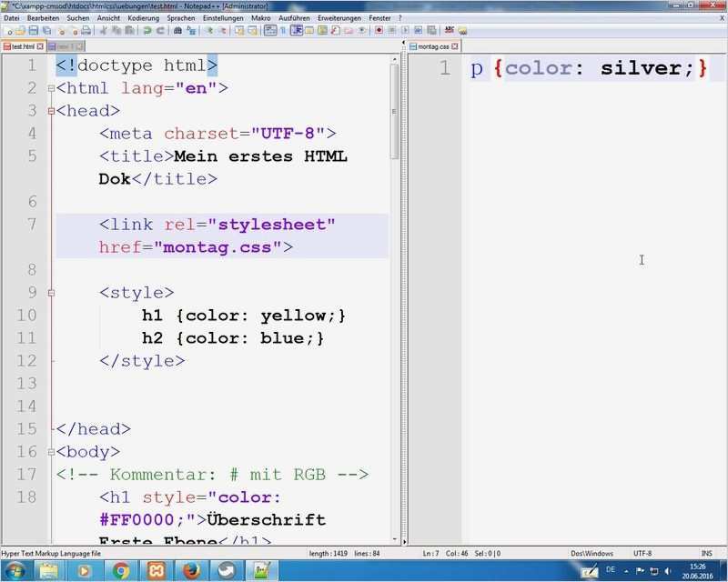The height and width of the screenshot is (582, 728).
Task: Click the Save Recorded Macro icon
Action: 431,31
